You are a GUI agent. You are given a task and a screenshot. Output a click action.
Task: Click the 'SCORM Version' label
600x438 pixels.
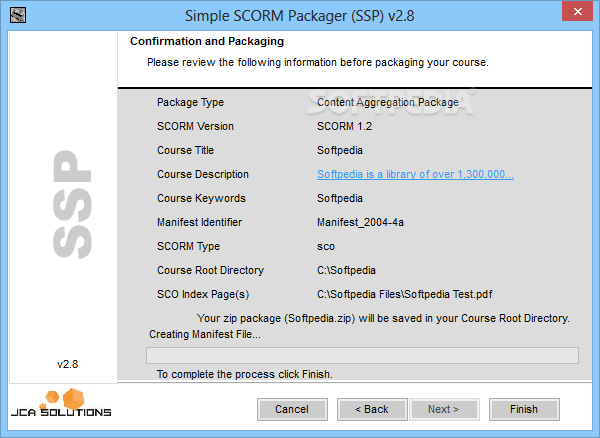[x=195, y=126]
